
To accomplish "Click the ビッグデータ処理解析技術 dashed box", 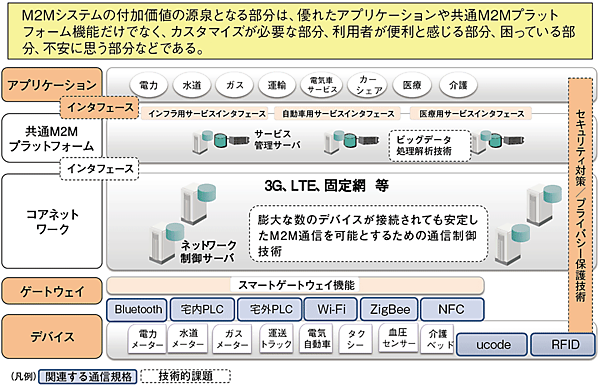I will pyautogui.click(x=430, y=145).
